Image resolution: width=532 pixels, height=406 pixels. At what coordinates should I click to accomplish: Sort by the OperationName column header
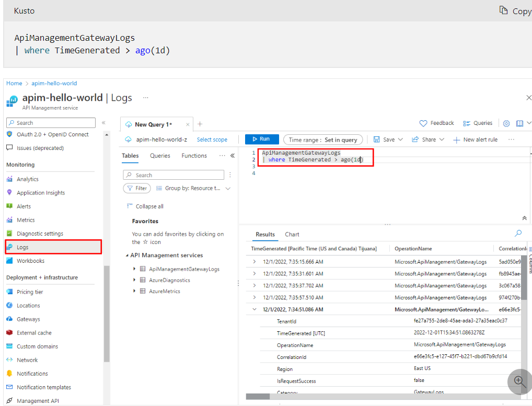click(x=413, y=249)
